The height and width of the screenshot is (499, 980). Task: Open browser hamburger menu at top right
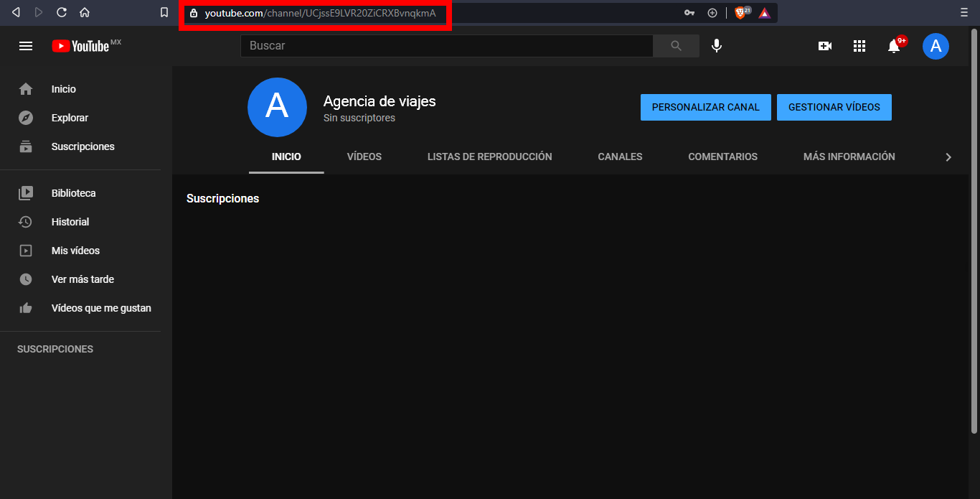tap(964, 12)
